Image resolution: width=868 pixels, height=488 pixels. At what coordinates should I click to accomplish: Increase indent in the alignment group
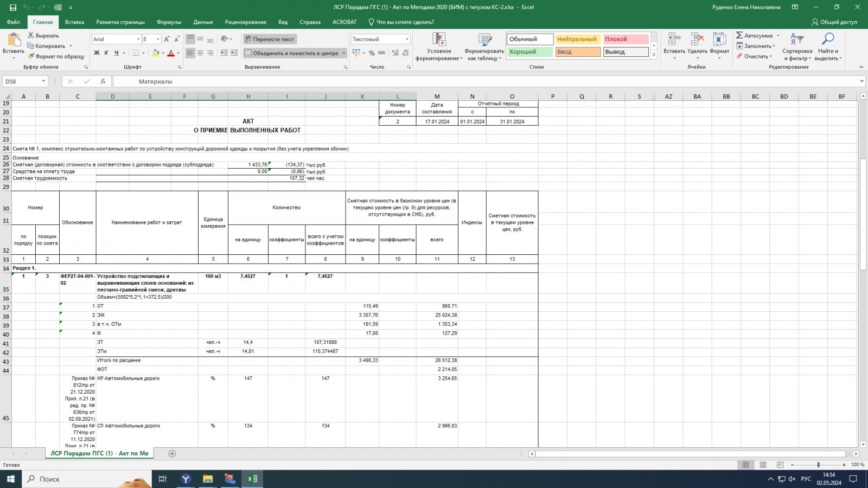(234, 53)
